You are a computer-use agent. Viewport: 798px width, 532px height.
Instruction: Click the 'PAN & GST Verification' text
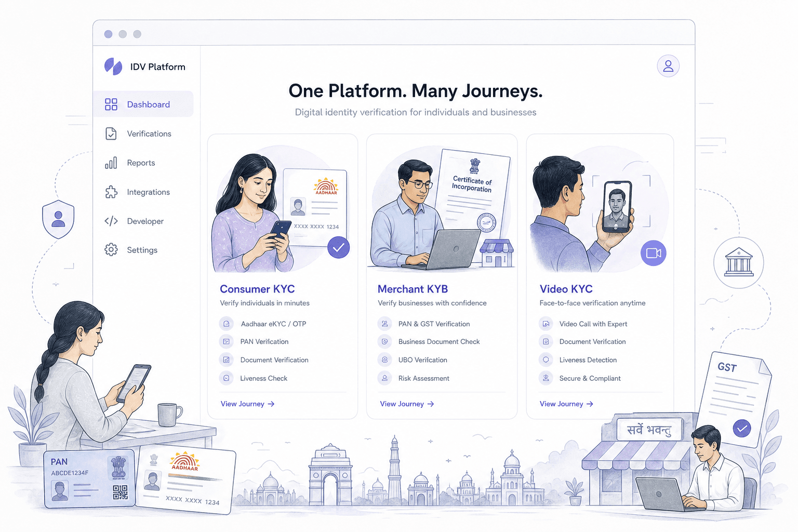pos(434,324)
